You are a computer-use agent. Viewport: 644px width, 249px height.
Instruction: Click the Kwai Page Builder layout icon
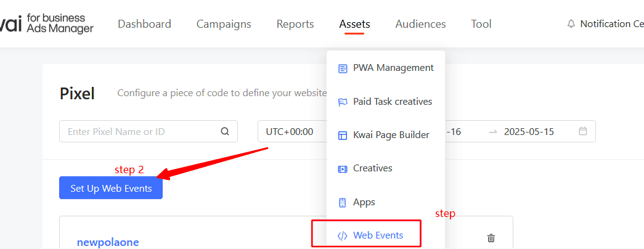point(343,135)
